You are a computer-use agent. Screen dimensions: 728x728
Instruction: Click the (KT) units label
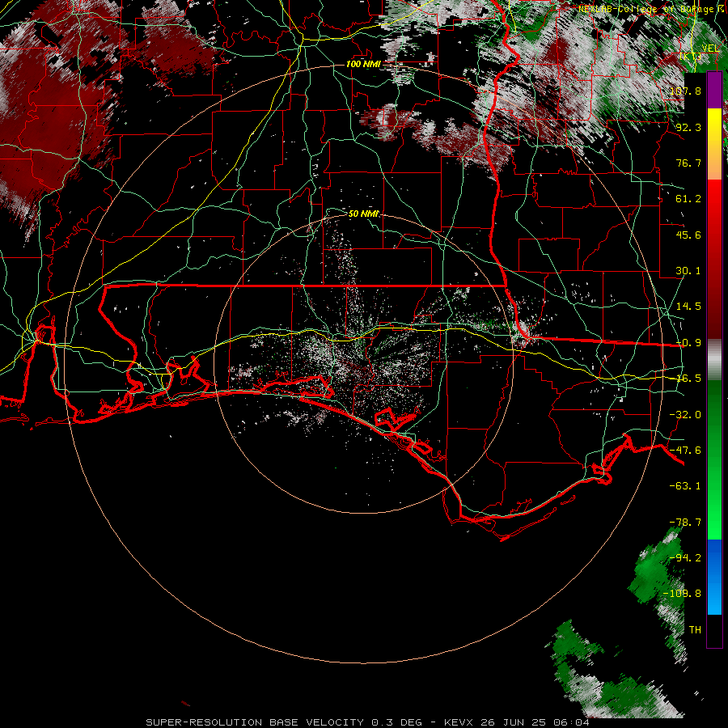691,57
